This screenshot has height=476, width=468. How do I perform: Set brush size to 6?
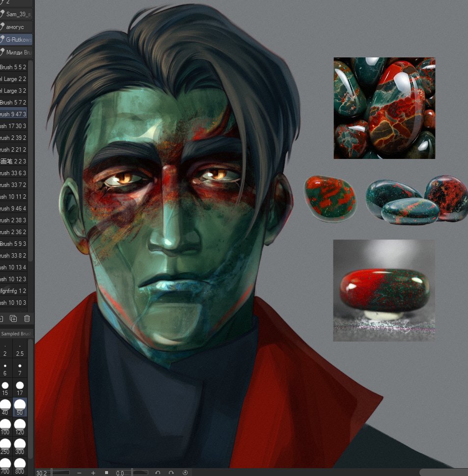5,369
